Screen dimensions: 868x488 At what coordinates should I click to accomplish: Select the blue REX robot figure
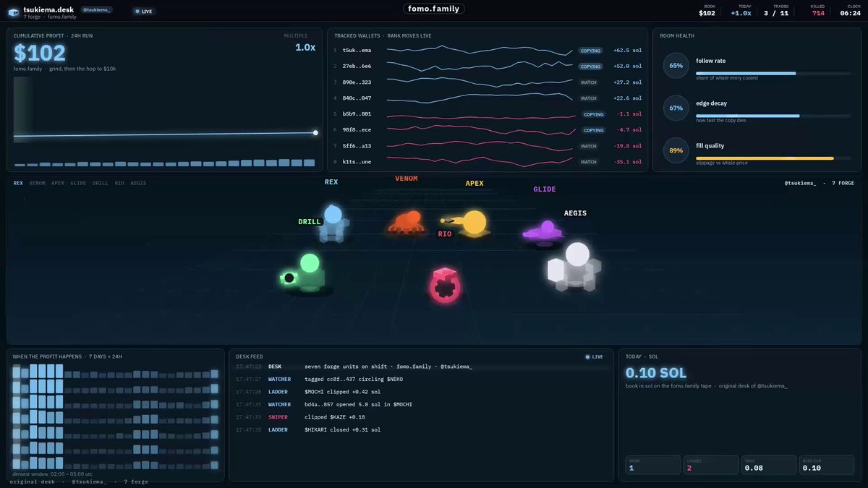333,223
